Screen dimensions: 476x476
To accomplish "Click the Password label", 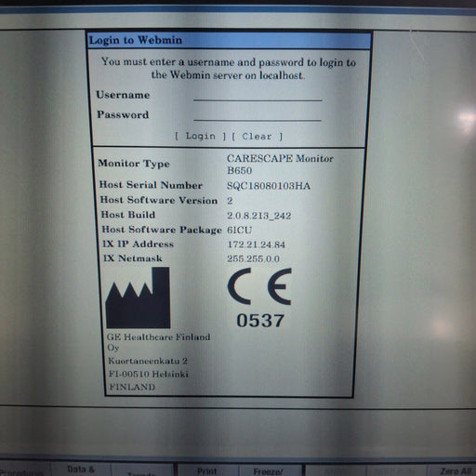I will [123, 114].
